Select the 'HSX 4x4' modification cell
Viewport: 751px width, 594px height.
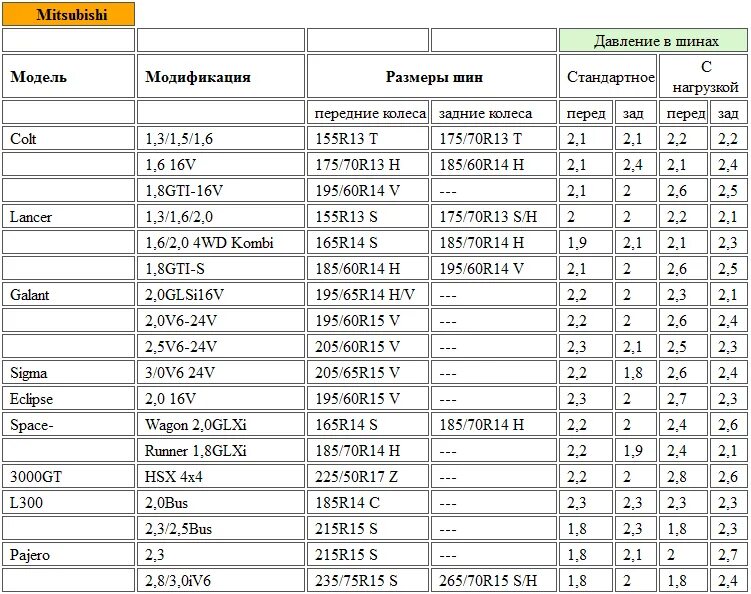coord(221,476)
